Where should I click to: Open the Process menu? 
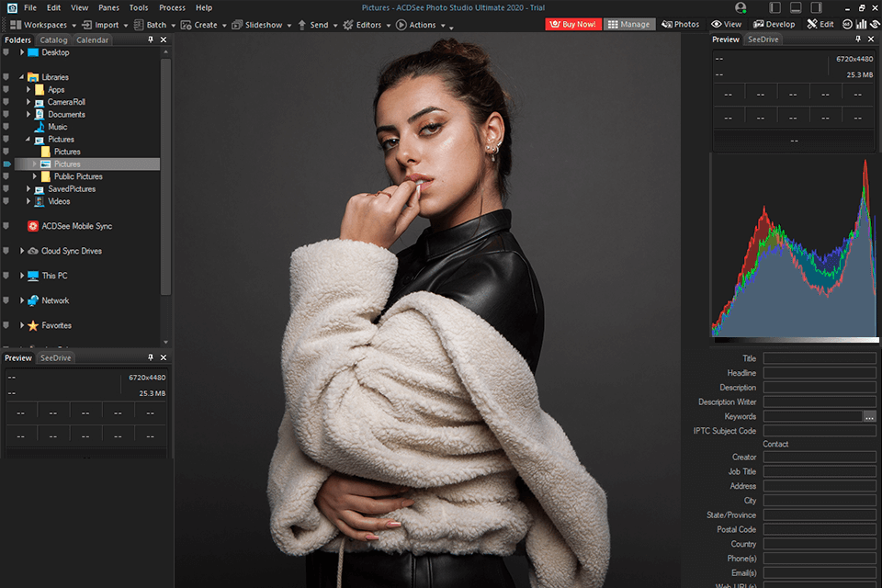[x=172, y=8]
